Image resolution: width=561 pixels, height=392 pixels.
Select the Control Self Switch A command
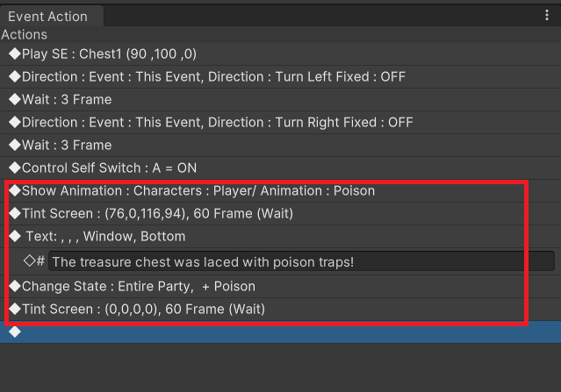tap(109, 167)
